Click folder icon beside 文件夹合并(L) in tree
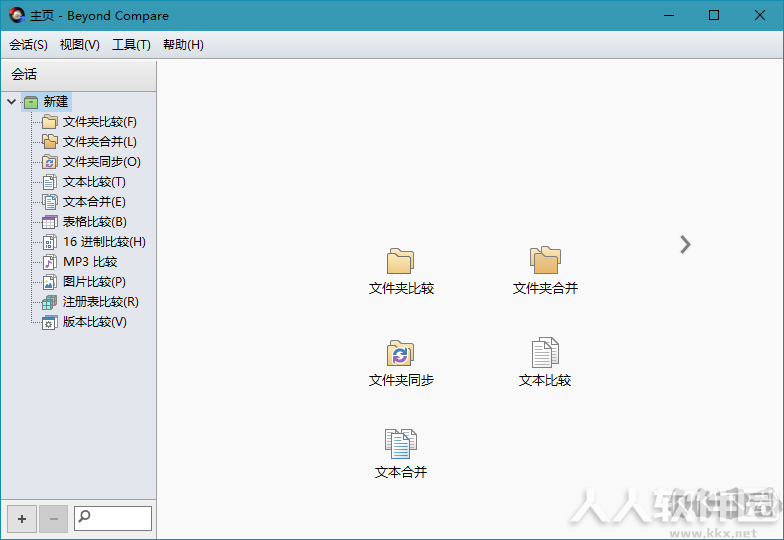This screenshot has height=540, width=784. 50,142
